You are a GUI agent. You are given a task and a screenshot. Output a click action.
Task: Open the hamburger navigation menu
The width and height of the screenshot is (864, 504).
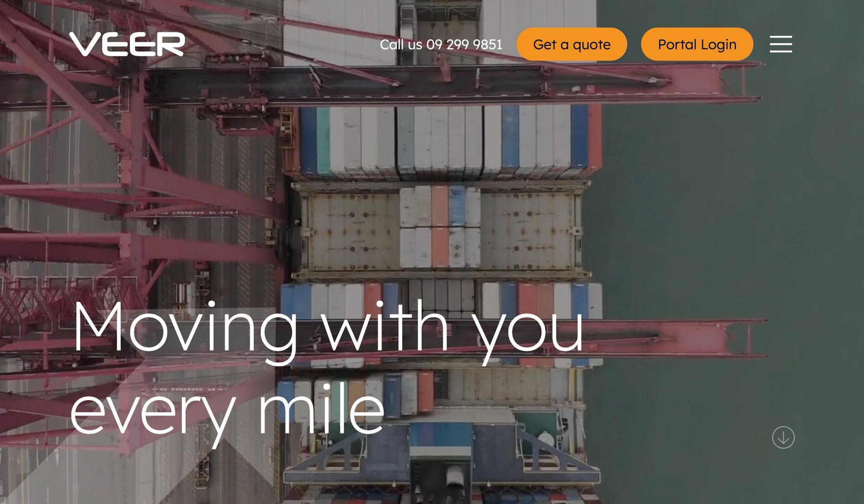click(x=781, y=44)
